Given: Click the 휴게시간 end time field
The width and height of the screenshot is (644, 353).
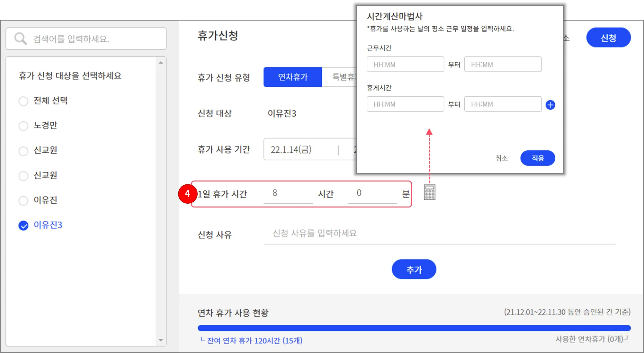Looking at the screenshot, I should pyautogui.click(x=503, y=104).
